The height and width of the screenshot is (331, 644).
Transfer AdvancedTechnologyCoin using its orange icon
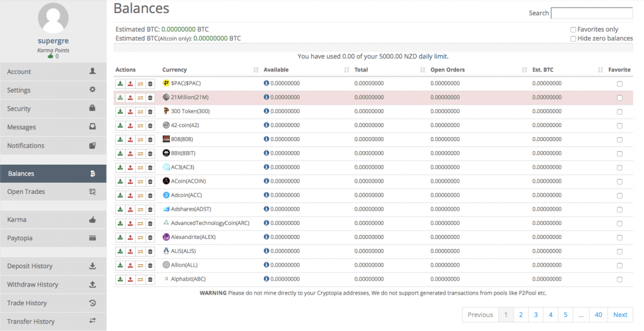tap(140, 223)
